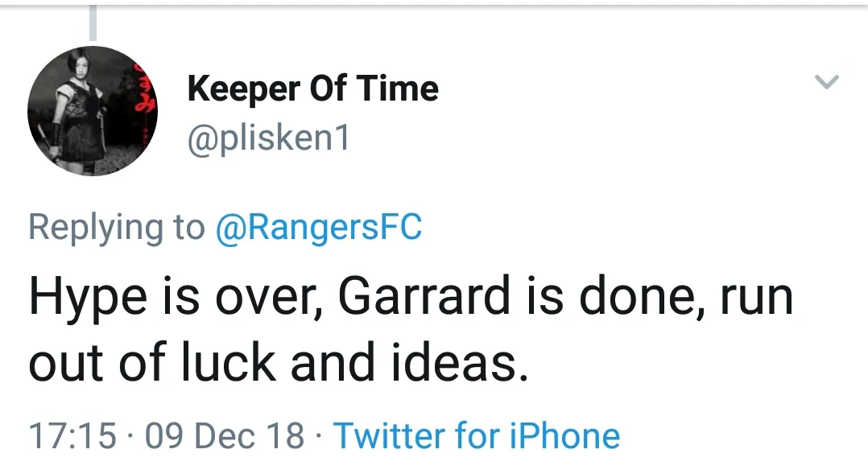Click the 09 Dec 18 date

point(225,435)
